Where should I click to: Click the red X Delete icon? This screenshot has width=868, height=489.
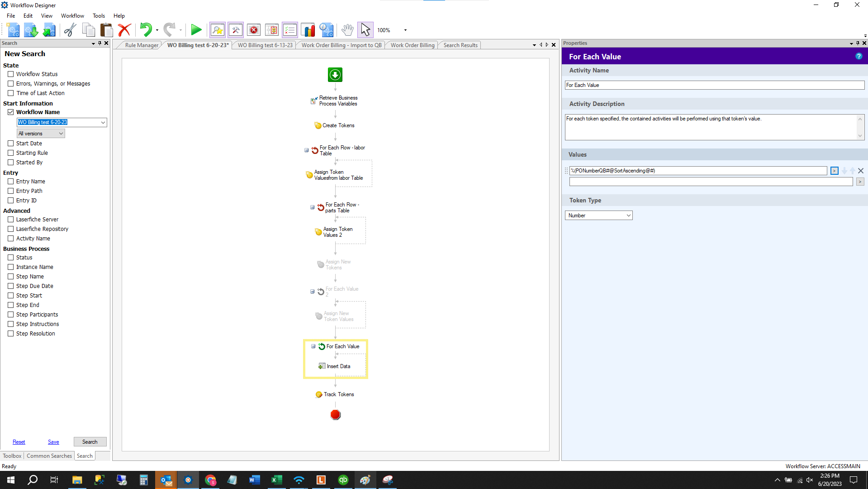click(124, 30)
